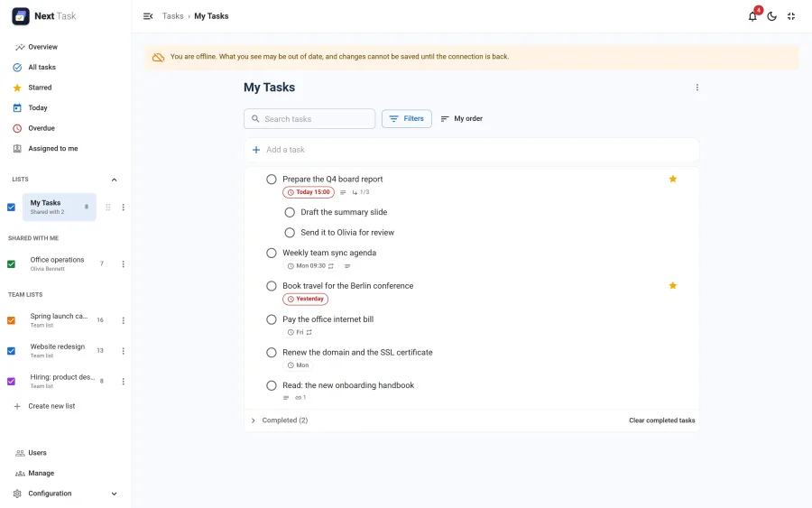Toggle the My Tasks list checkbox
Screen dimensions: 812x508
(x=11, y=208)
